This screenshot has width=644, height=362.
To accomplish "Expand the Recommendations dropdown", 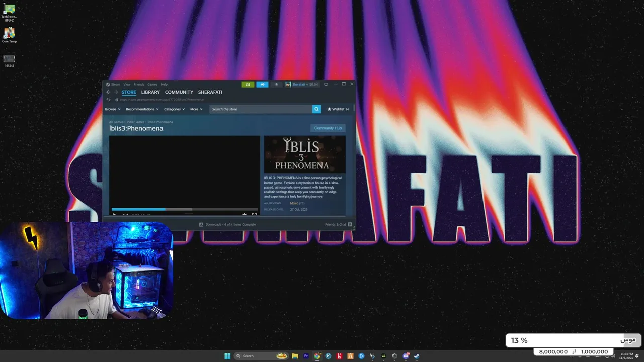I will (142, 109).
